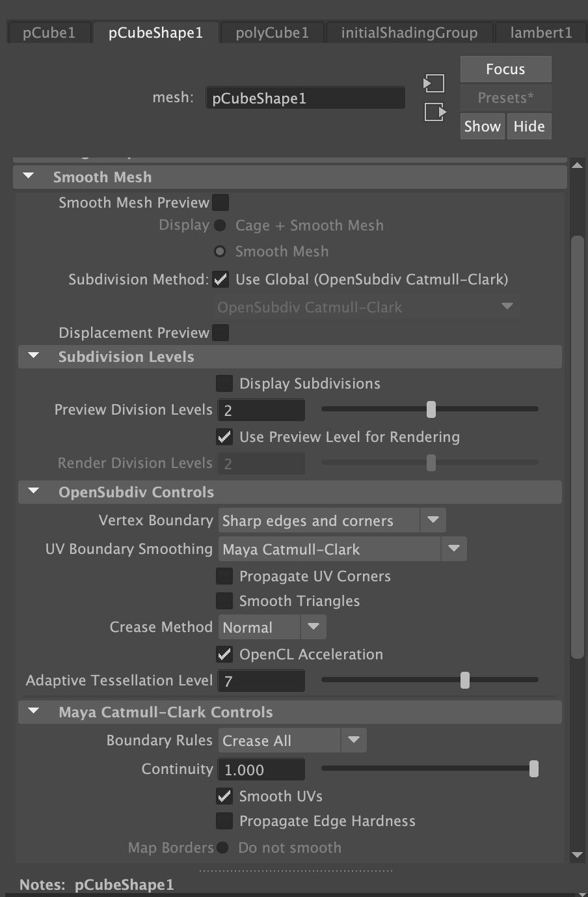Enable Propagate UV Corners
The width and height of the screenshot is (588, 897).
point(224,575)
